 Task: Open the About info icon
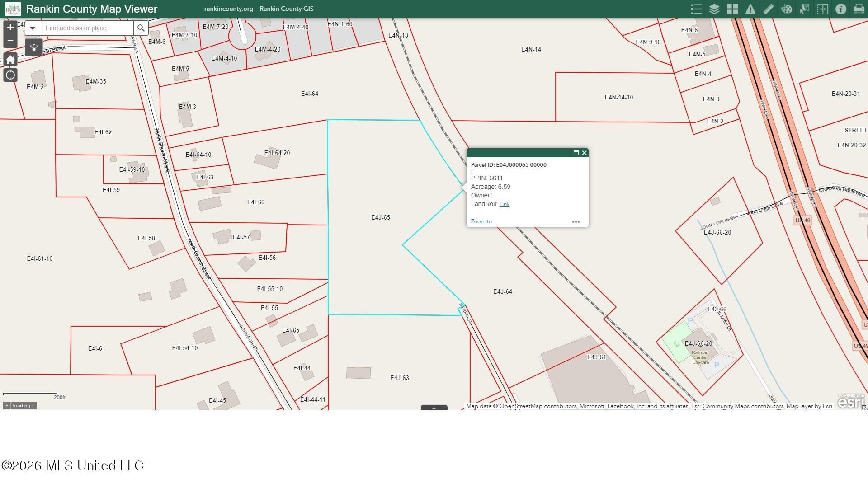[x=841, y=9]
